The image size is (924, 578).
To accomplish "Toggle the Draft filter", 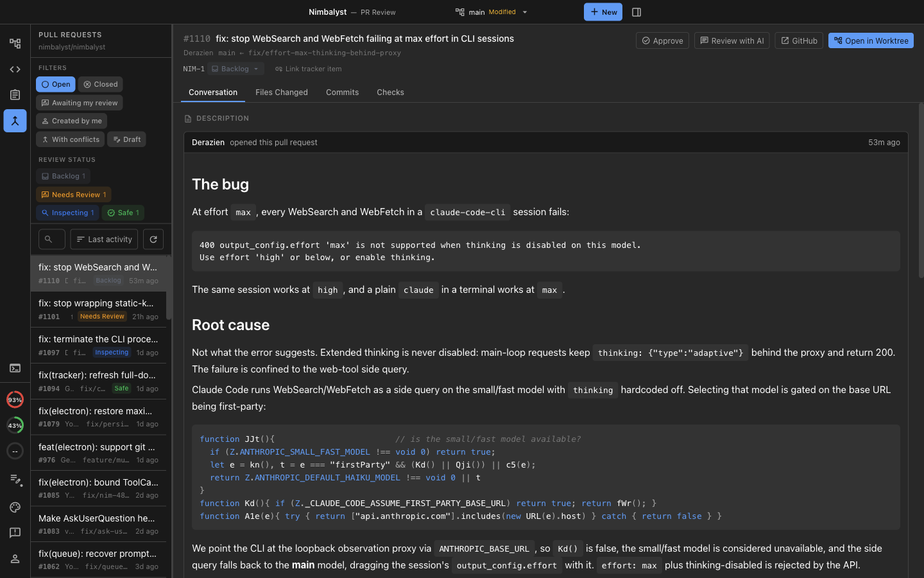I will [x=126, y=139].
